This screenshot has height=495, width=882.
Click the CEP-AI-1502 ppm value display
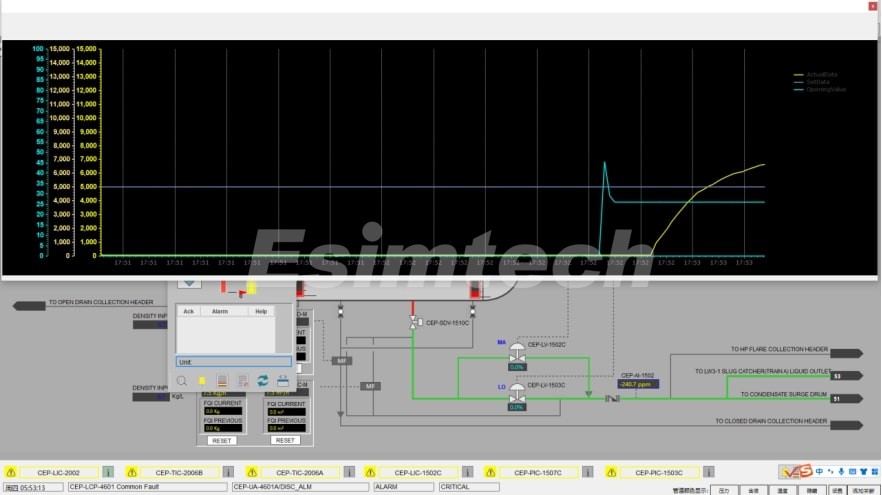point(638,384)
